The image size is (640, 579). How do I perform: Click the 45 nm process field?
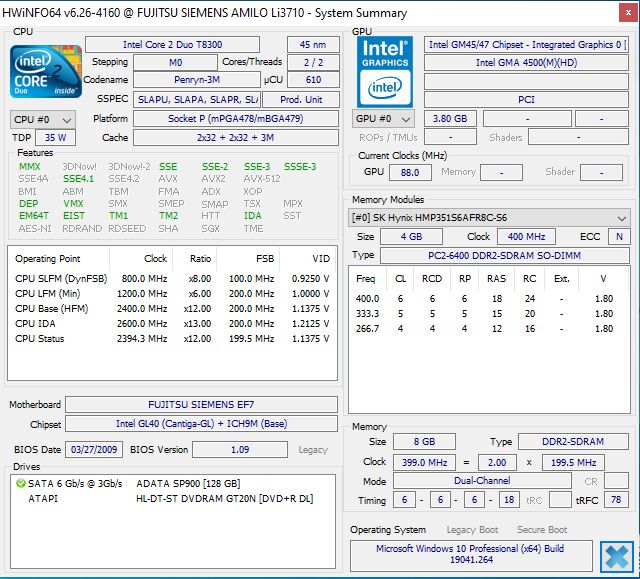[x=313, y=44]
